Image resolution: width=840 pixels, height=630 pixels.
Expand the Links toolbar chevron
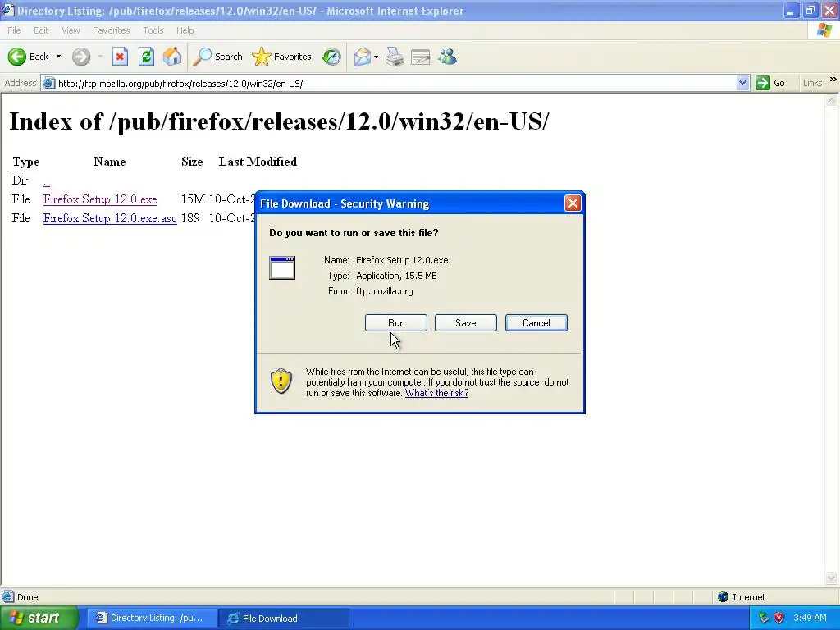pos(833,80)
